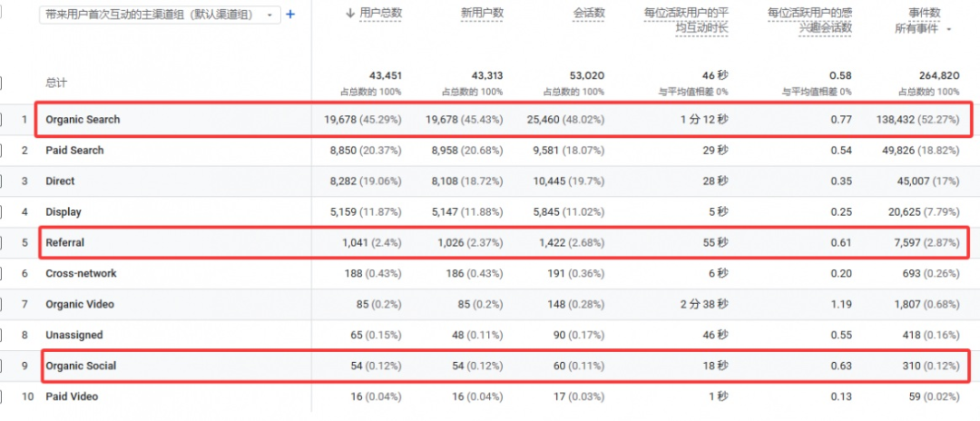The width and height of the screenshot is (980, 421).
Task: Select the Referral row checkbox
Action: (x=2, y=243)
